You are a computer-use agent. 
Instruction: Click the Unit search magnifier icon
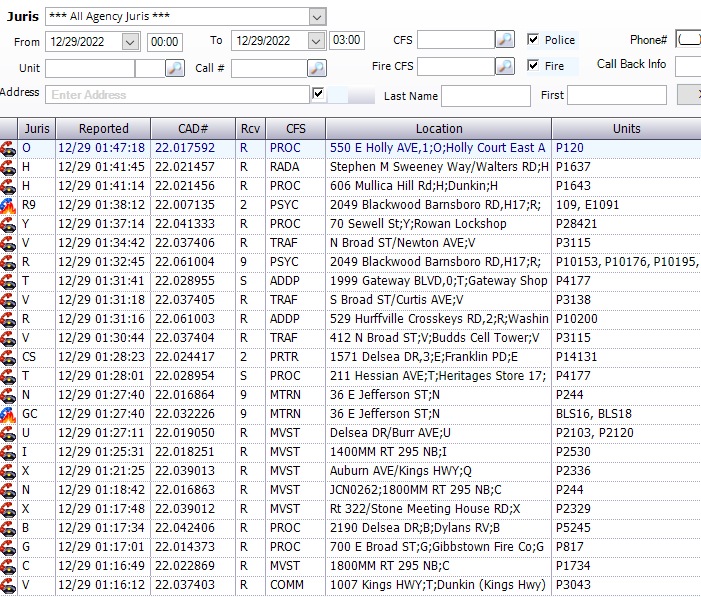click(x=175, y=68)
